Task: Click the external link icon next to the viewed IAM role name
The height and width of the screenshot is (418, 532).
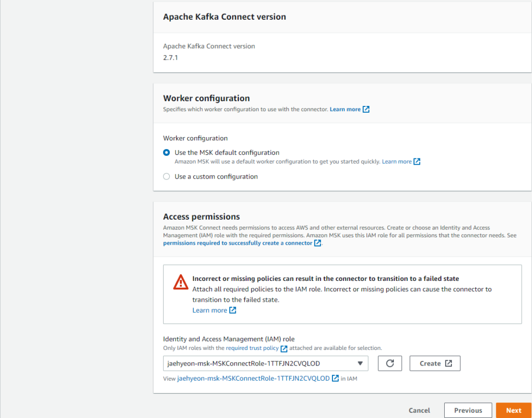Action: click(334, 378)
